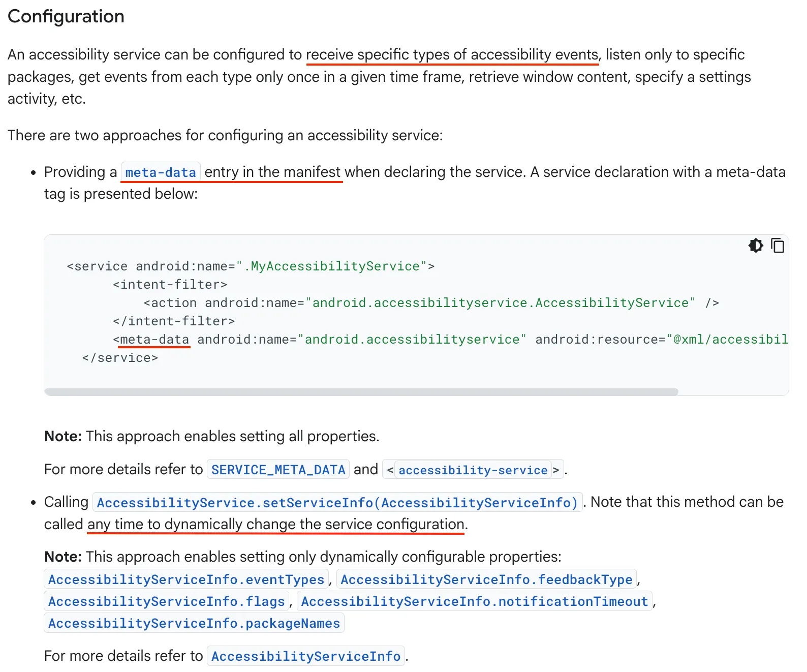Open the AccessibilityServiceInfo.eventTypes link
The width and height of the screenshot is (807, 672).
click(x=186, y=579)
